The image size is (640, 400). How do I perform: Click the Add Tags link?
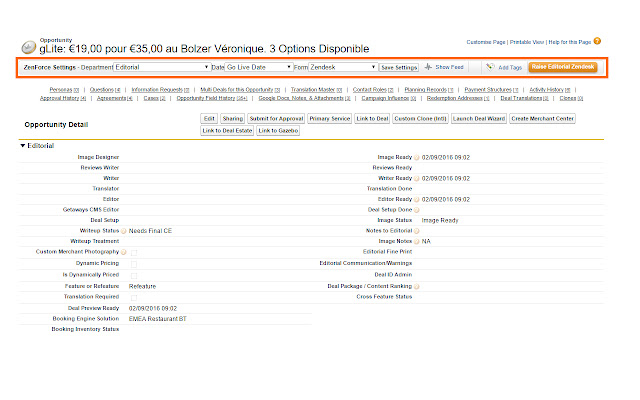pyautogui.click(x=510, y=67)
